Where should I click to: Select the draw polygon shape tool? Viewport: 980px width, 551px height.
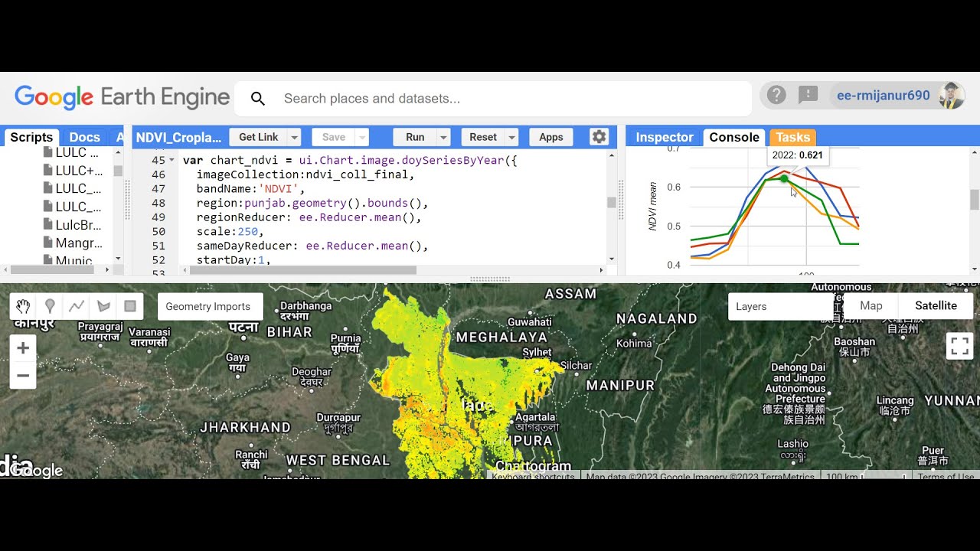[103, 306]
